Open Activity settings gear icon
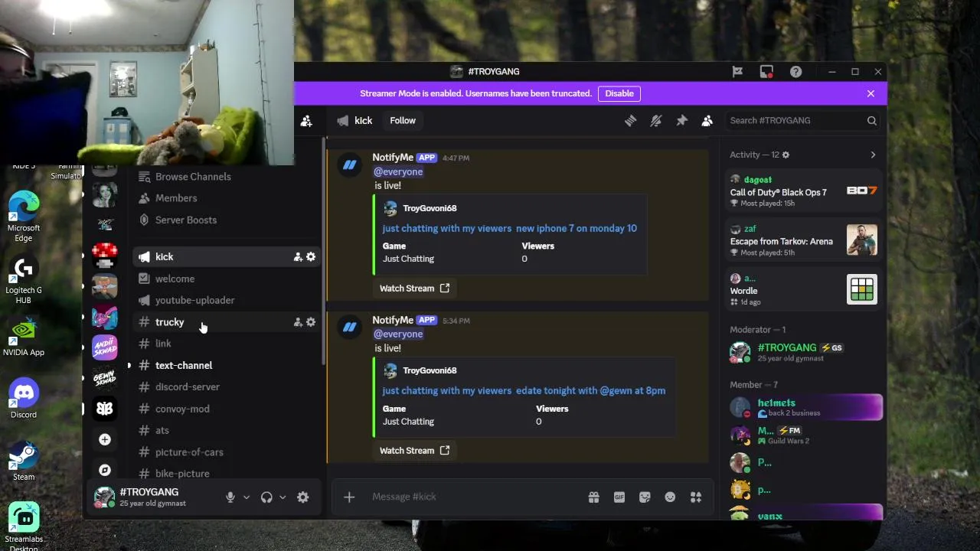 (786, 155)
